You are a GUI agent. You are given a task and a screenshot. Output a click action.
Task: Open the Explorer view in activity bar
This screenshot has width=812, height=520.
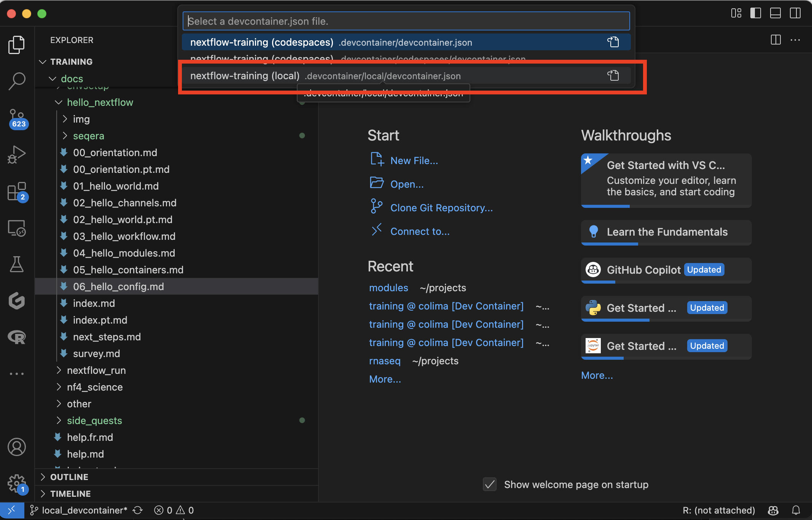coord(17,45)
